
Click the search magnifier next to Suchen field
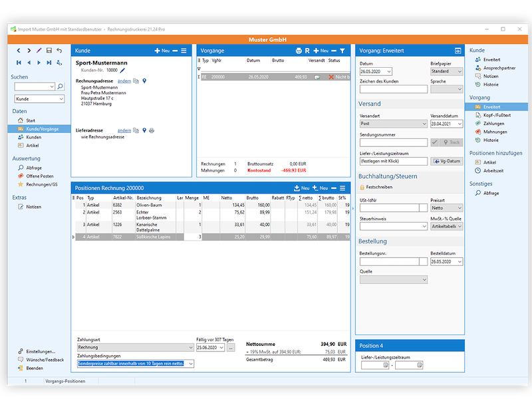(61, 86)
